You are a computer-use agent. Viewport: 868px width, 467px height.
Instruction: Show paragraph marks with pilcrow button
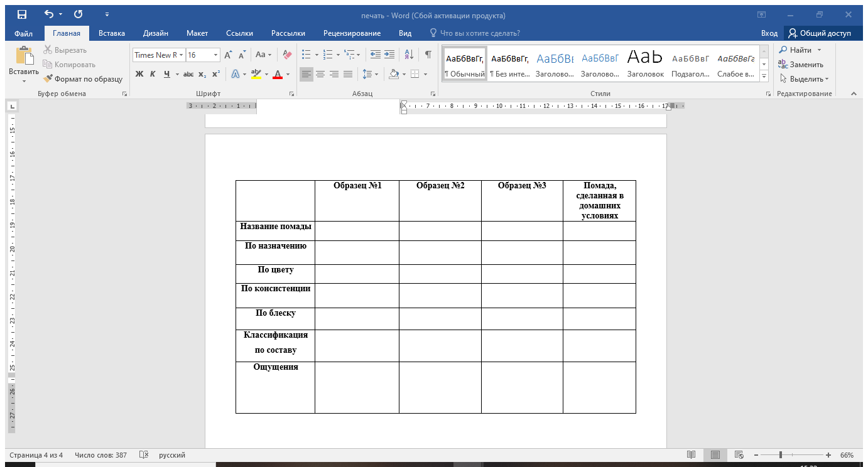tap(428, 55)
